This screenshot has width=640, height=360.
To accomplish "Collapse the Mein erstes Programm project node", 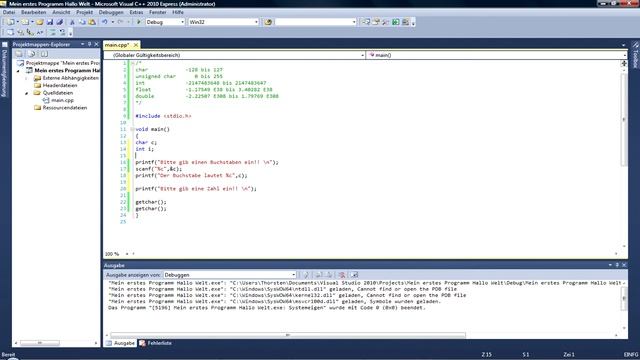I will (18, 71).
